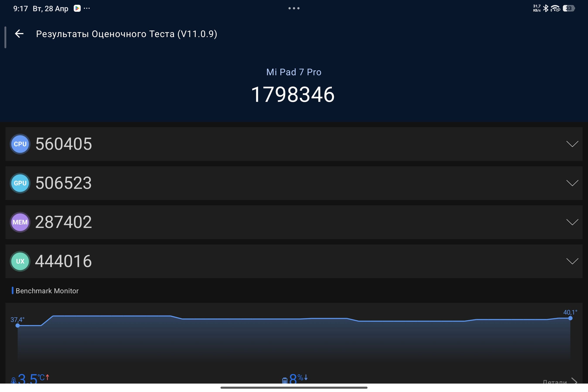Tap the thermometer icon near 3.5°C

[x=14, y=380]
